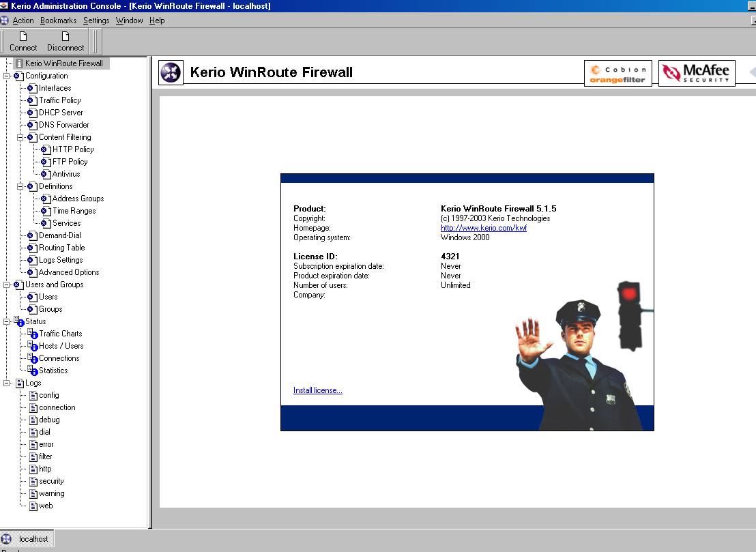756x552 pixels.
Task: Collapse the Users and Groups node
Action: coord(6,285)
